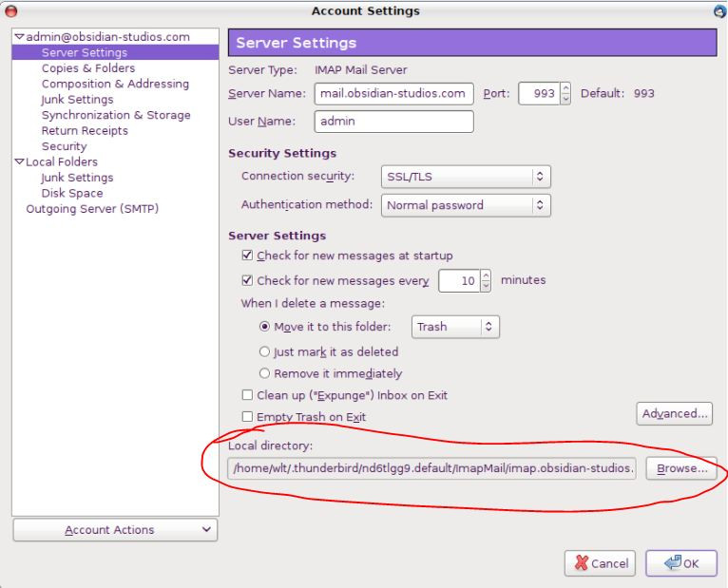This screenshot has width=728, height=588.
Task: Click the Advanced... button
Action: pos(674,413)
